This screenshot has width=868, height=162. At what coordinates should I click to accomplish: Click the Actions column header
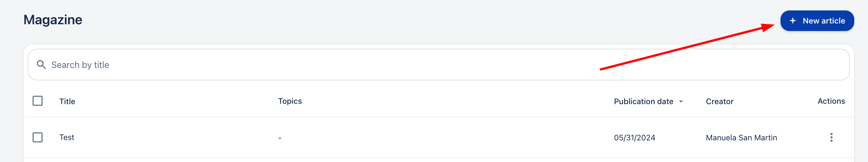coord(831,101)
